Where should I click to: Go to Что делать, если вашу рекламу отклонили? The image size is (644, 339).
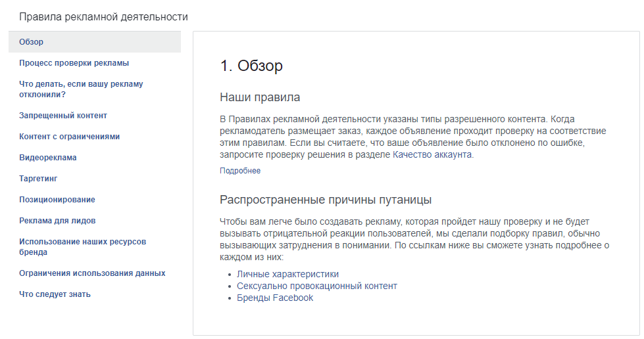81,89
